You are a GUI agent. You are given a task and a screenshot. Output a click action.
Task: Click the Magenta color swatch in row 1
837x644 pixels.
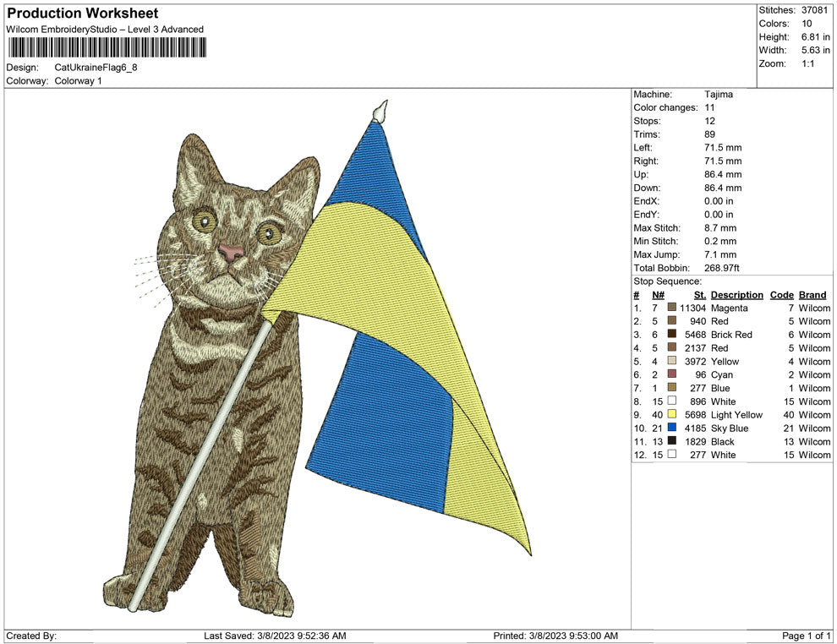[x=672, y=308]
